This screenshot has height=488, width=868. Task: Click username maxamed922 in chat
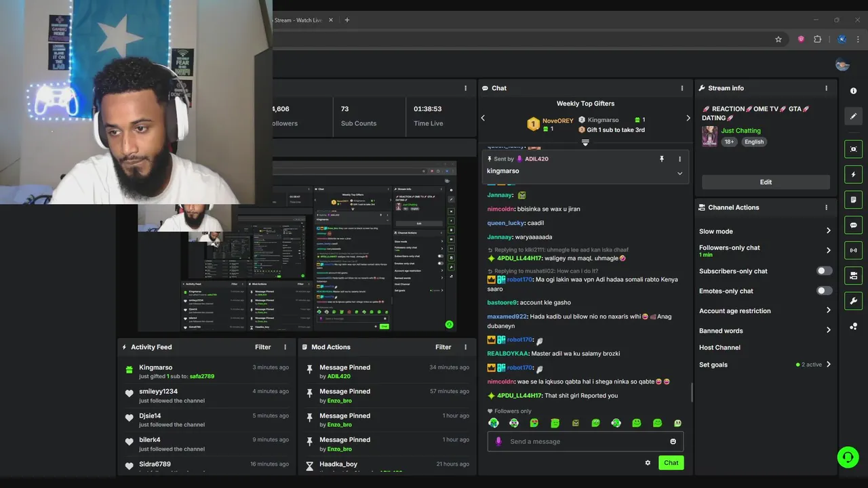click(x=507, y=317)
